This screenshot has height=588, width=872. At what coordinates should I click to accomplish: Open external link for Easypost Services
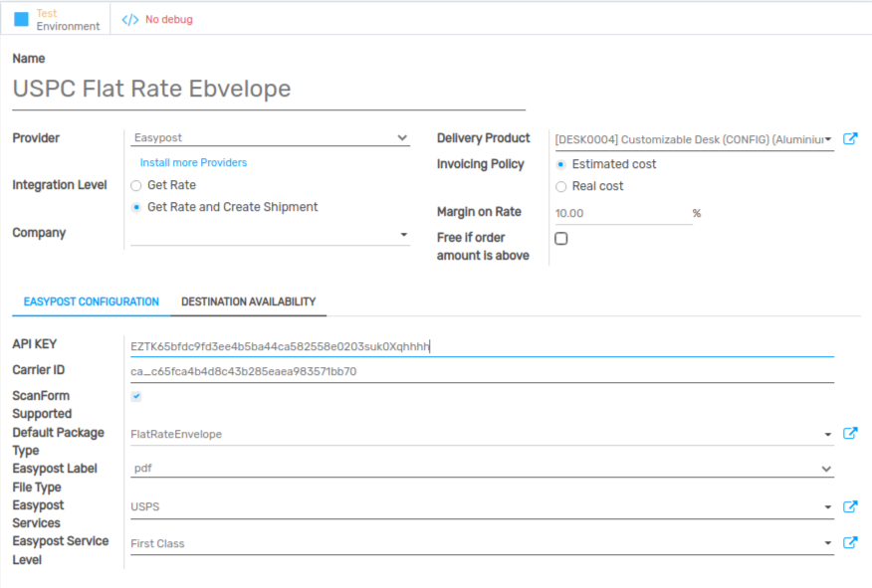[x=850, y=506]
